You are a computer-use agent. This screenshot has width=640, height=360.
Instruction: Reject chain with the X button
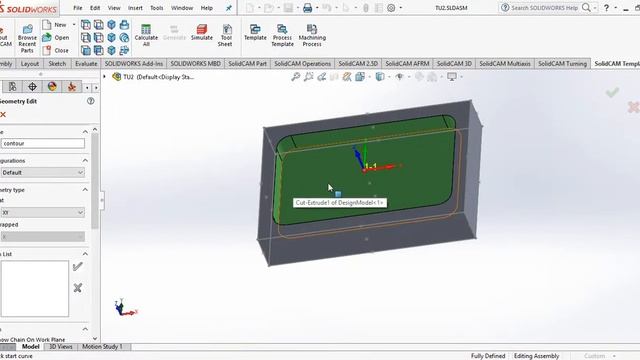[x=78, y=288]
